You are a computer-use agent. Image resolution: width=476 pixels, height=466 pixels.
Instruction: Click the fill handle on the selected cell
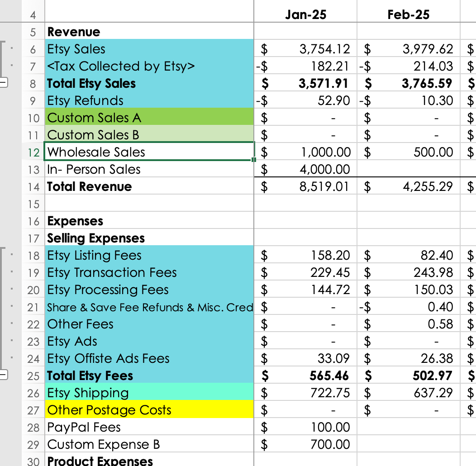[253, 161]
